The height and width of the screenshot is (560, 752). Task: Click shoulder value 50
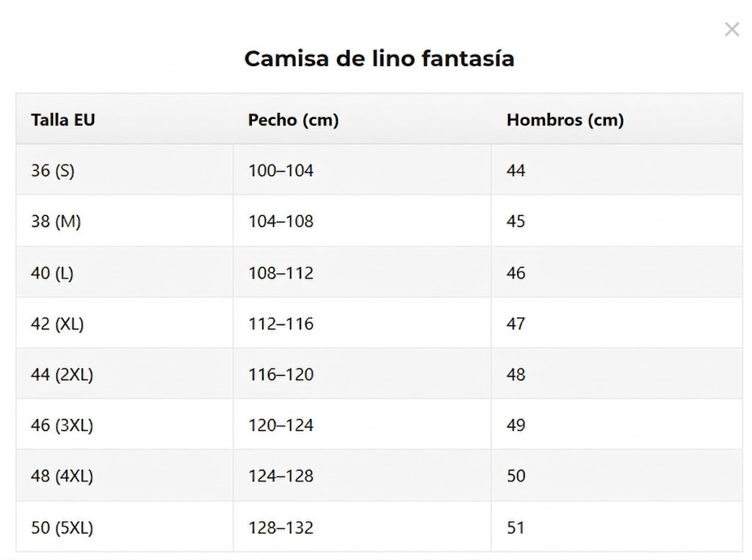[516, 476]
